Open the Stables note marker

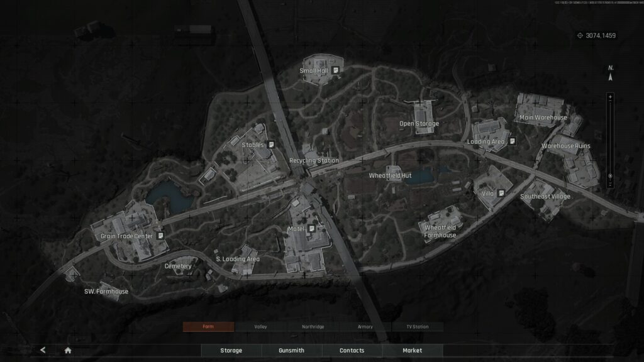[x=271, y=145]
